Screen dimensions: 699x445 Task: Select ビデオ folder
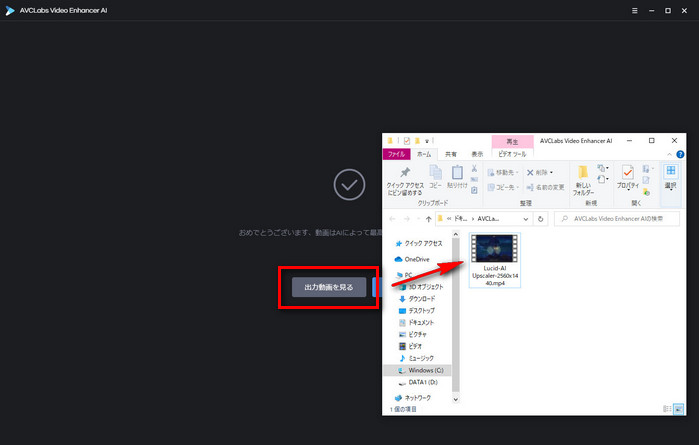pos(411,346)
